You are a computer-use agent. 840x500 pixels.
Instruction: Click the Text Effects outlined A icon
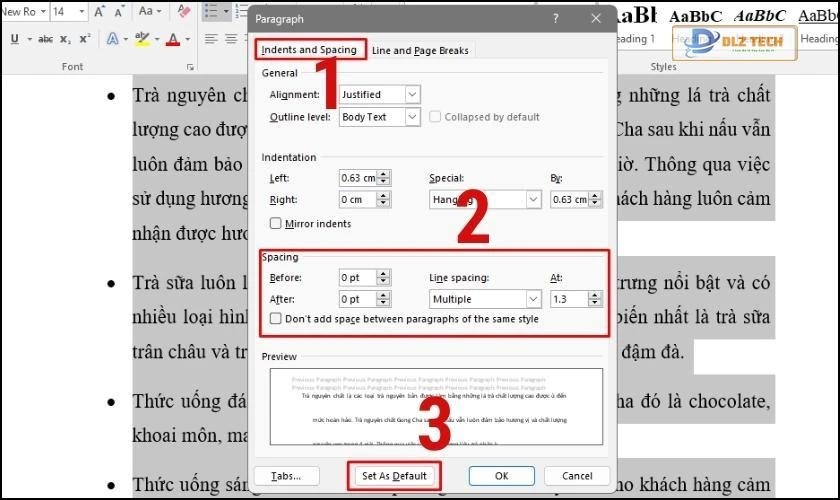pos(112,39)
